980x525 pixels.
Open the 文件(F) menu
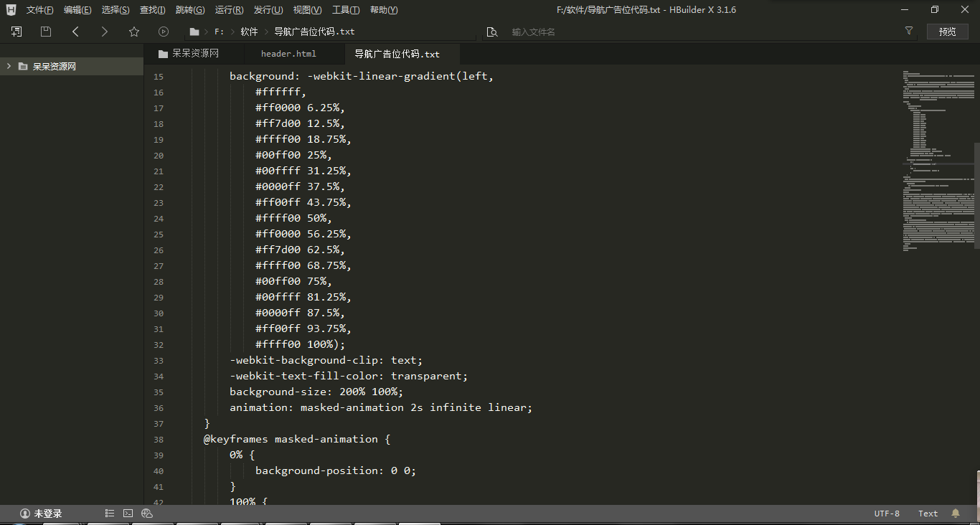pos(40,10)
